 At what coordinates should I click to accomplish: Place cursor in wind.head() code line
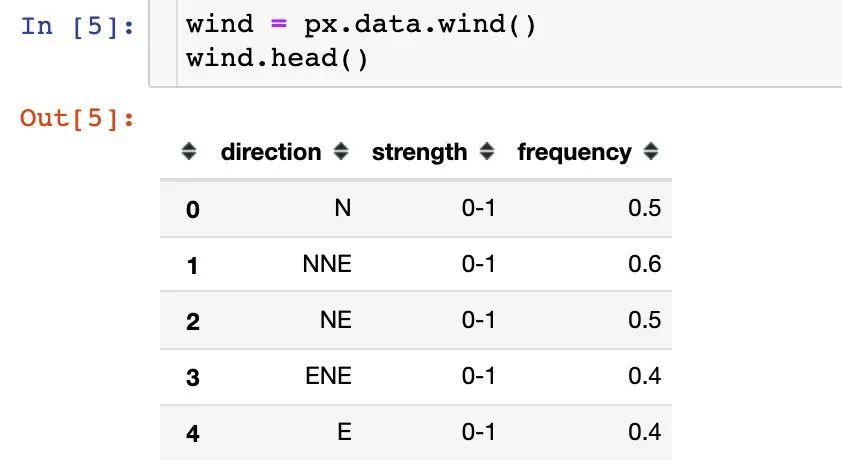[x=277, y=58]
